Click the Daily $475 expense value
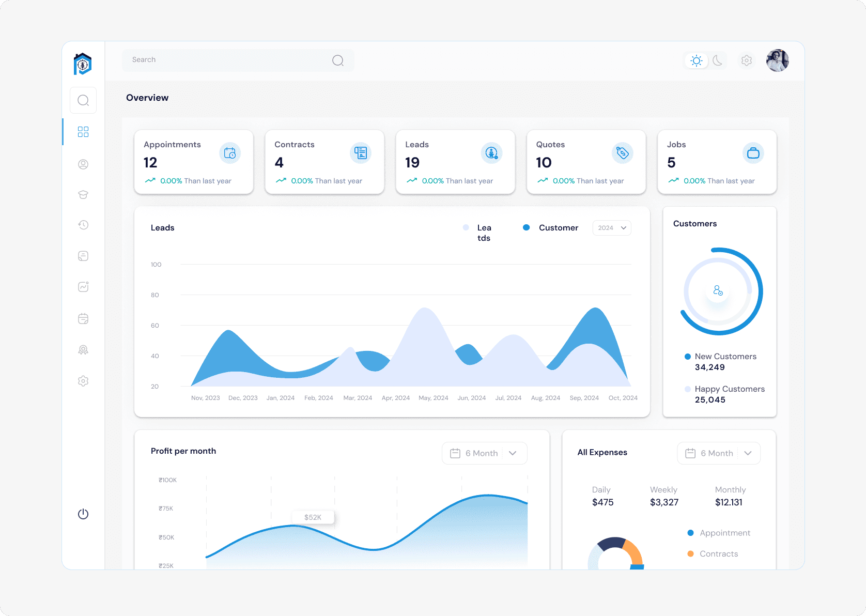The width and height of the screenshot is (866, 616). [602, 502]
